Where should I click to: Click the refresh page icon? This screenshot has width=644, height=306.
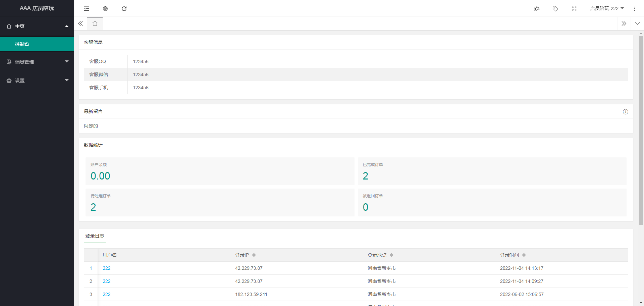click(x=124, y=9)
